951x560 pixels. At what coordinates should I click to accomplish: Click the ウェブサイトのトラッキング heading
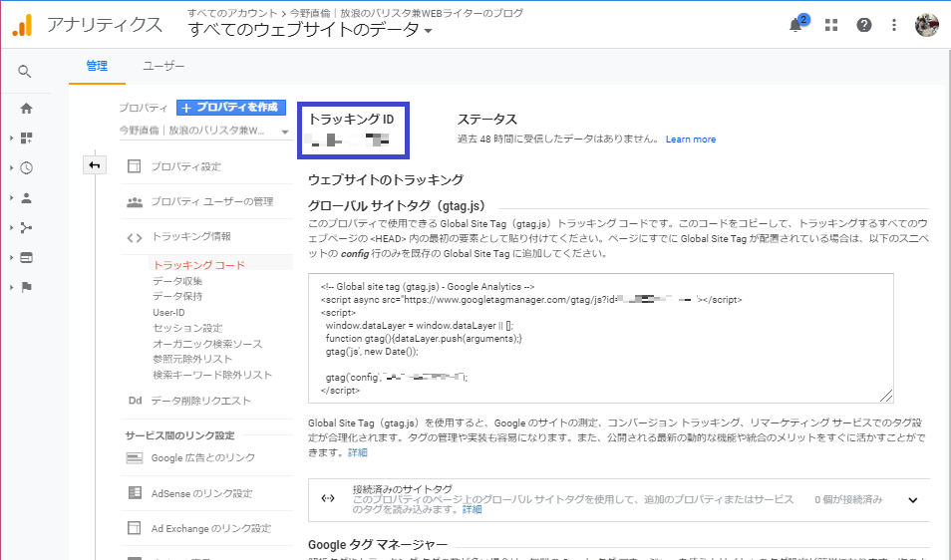386,179
